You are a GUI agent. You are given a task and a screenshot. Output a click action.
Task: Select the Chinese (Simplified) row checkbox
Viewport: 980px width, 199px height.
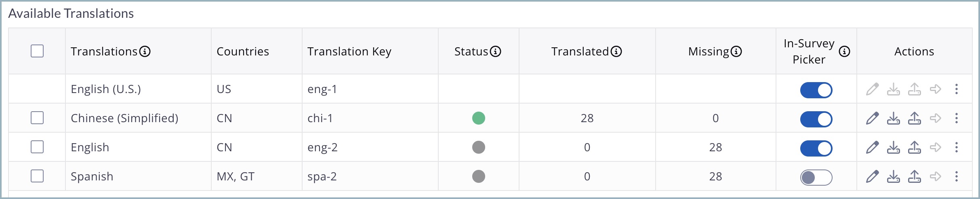(x=37, y=118)
